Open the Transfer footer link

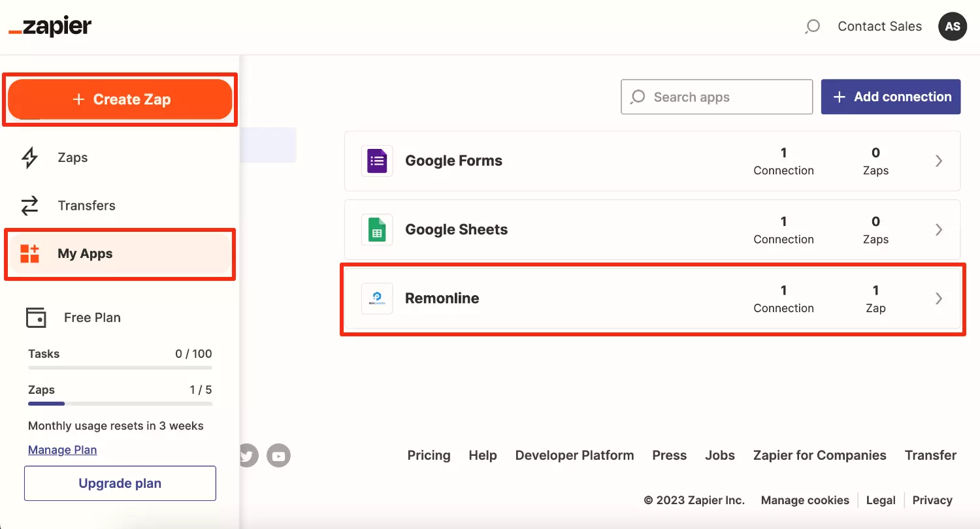point(930,455)
